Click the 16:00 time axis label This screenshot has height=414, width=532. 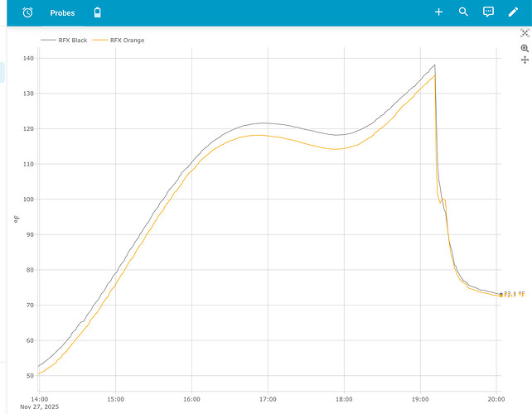pos(191,399)
